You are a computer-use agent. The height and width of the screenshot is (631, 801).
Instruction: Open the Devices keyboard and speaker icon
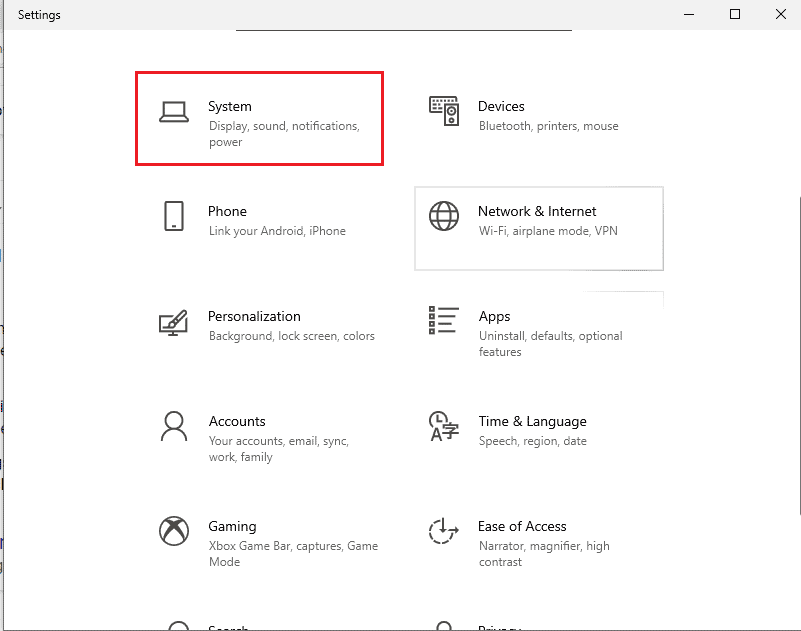tap(444, 111)
